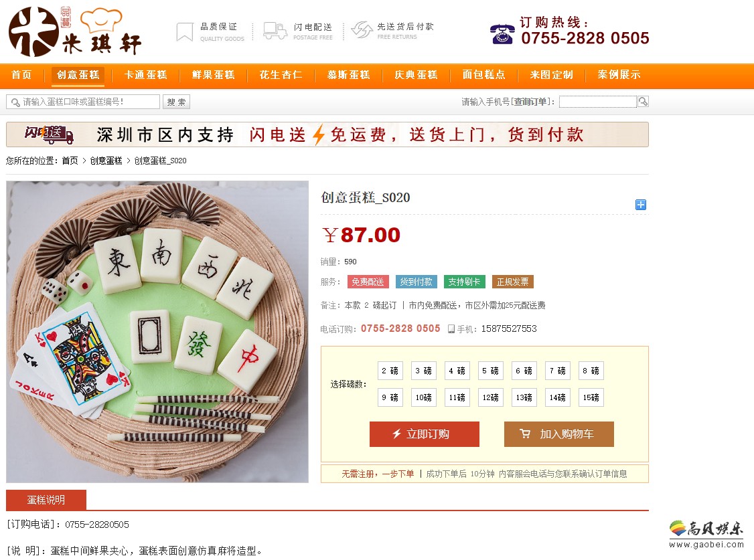Open the 慕斯蛋糕 menu item
The height and width of the screenshot is (560, 754).
349,75
